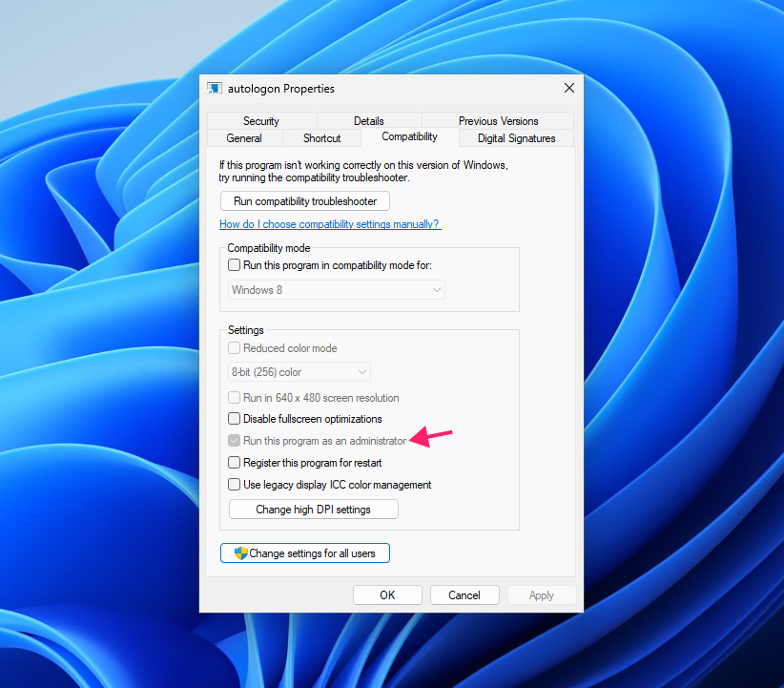Click the 'Settings' group label
784x688 pixels.
coord(245,330)
